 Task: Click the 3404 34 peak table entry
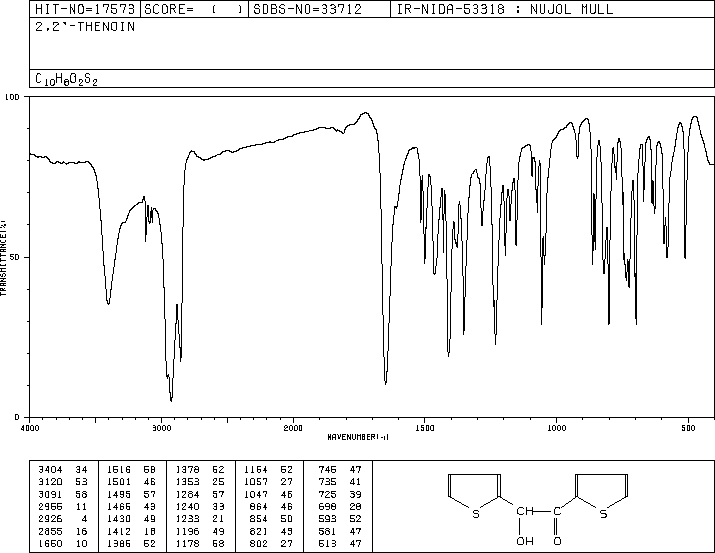coord(63,470)
